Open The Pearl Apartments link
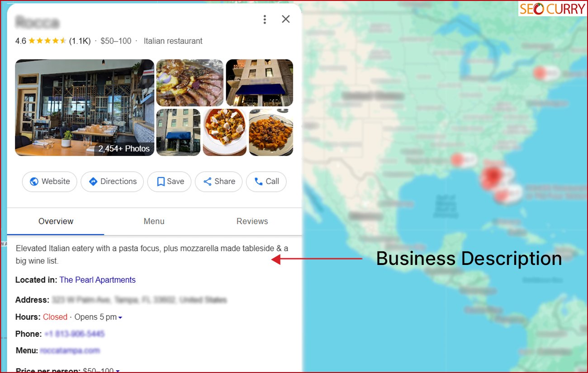The width and height of the screenshot is (588, 373). click(x=98, y=280)
